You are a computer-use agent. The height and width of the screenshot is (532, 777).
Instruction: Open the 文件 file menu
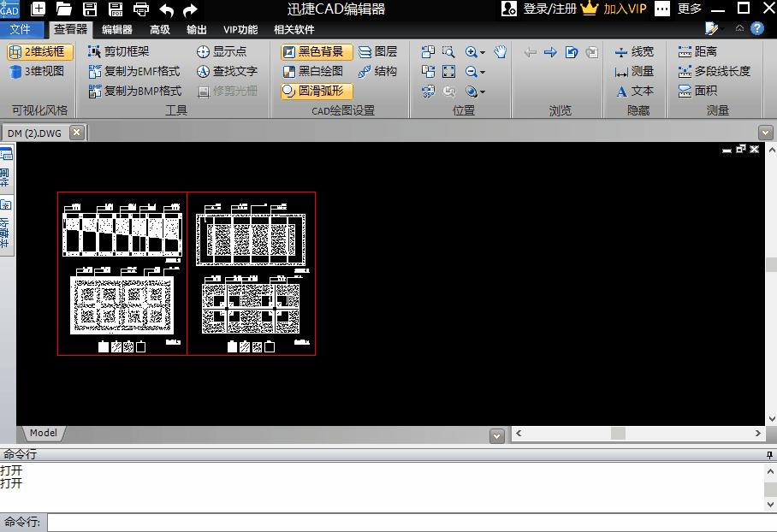point(20,29)
